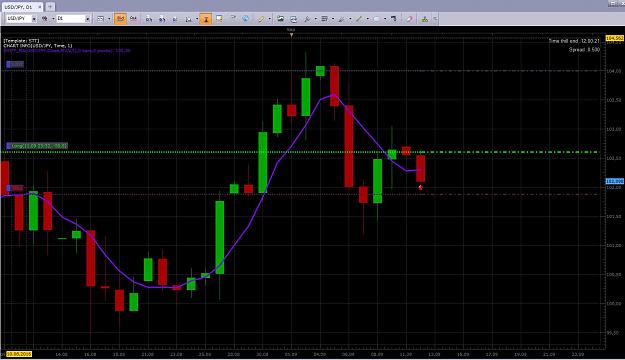Click the Spread value text
The image size is (625, 360).
pyautogui.click(x=584, y=50)
